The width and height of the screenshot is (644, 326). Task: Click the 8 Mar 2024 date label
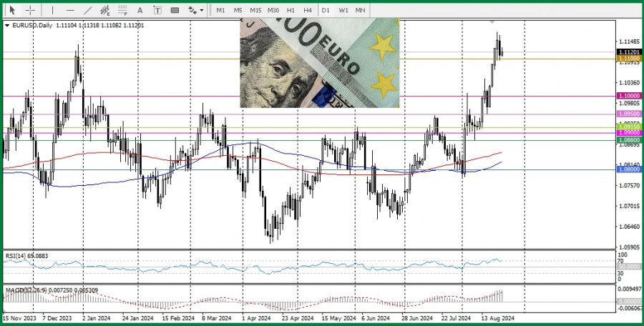[216, 318]
